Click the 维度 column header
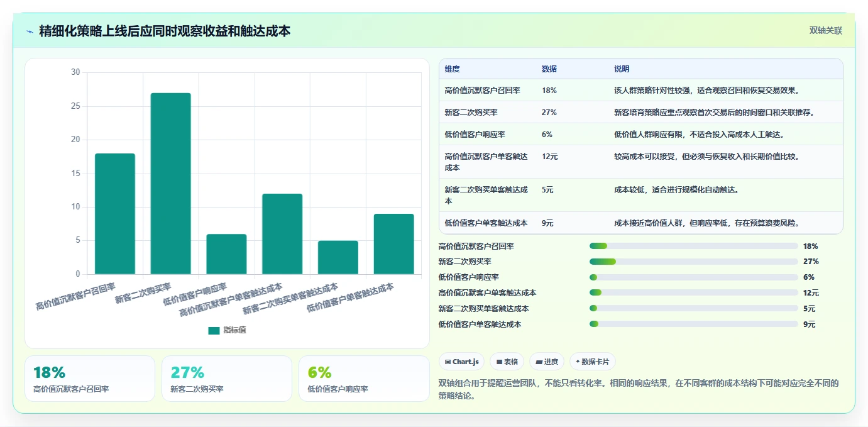Viewport: 868px width, 427px height. coord(452,69)
